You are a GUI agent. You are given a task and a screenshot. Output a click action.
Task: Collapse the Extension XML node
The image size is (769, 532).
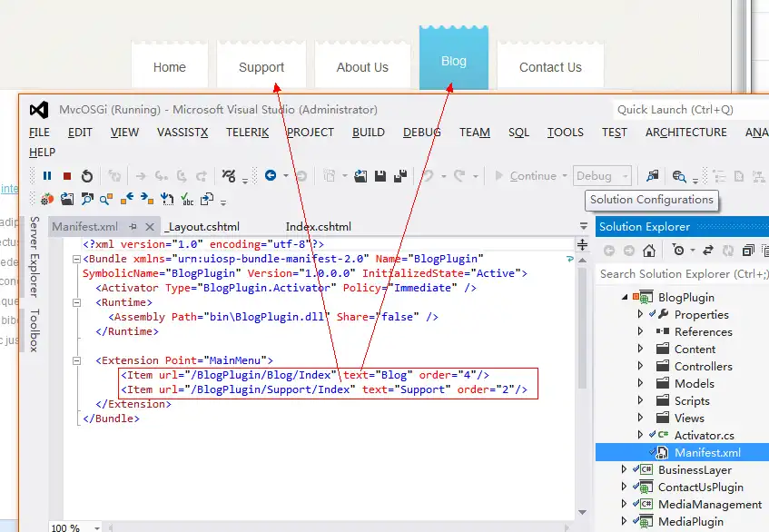tap(76, 361)
